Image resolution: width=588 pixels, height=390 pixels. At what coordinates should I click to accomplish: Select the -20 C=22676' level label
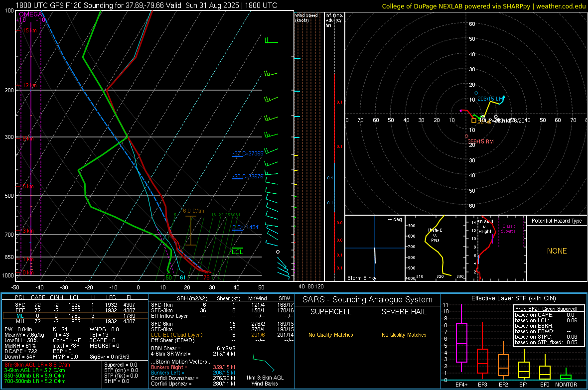(x=248, y=176)
